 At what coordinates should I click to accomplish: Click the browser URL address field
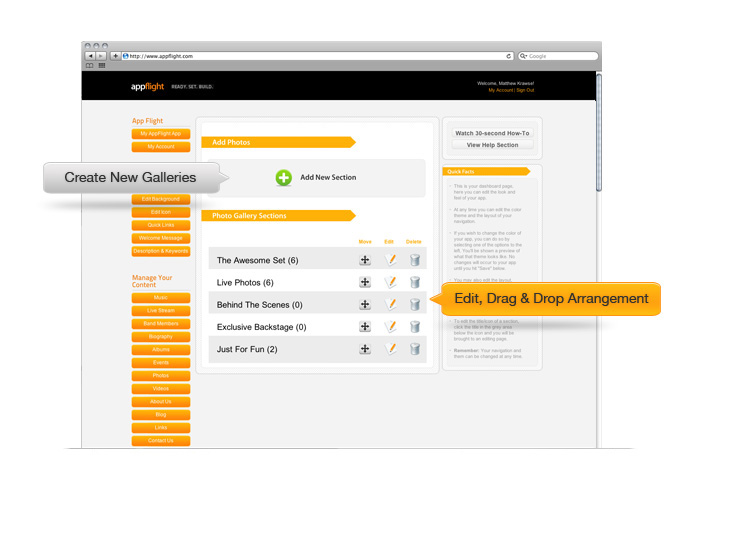coord(317,56)
